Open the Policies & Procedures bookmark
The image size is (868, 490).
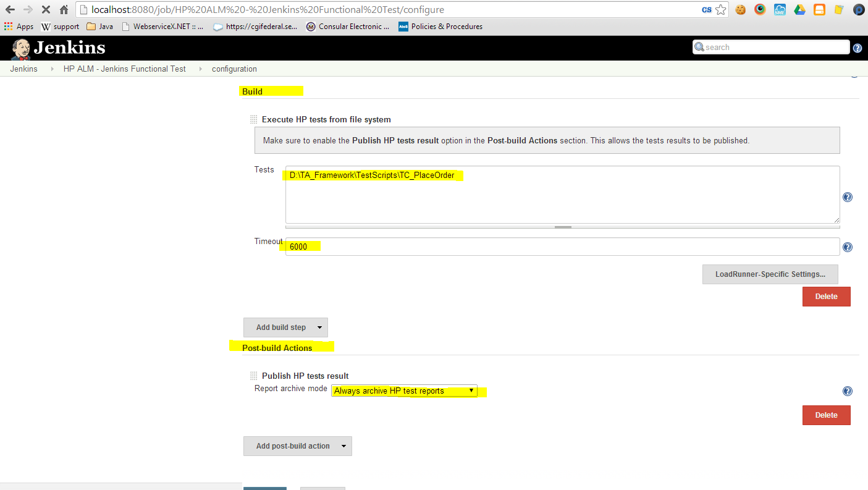pos(440,27)
